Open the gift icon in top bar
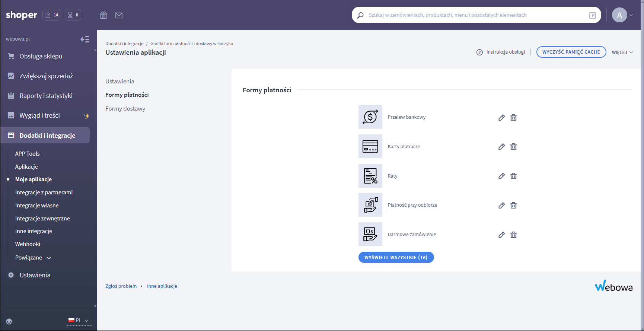 click(x=103, y=15)
